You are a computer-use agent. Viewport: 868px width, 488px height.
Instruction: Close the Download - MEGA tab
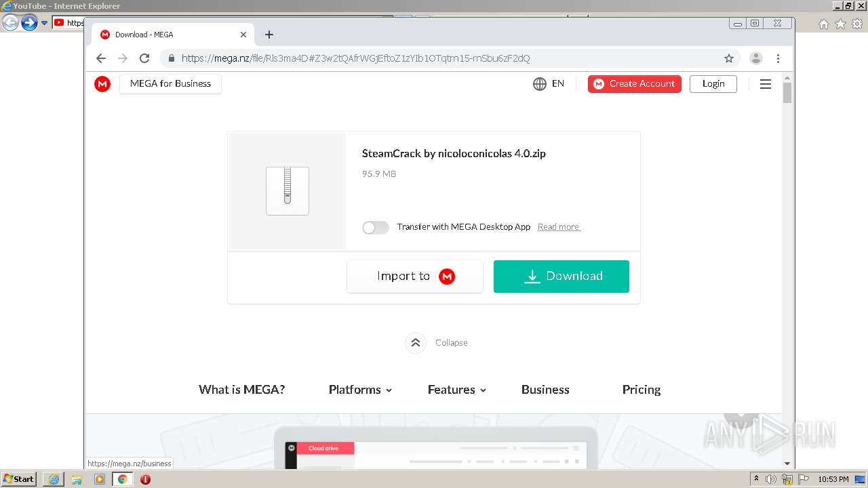[x=243, y=35]
